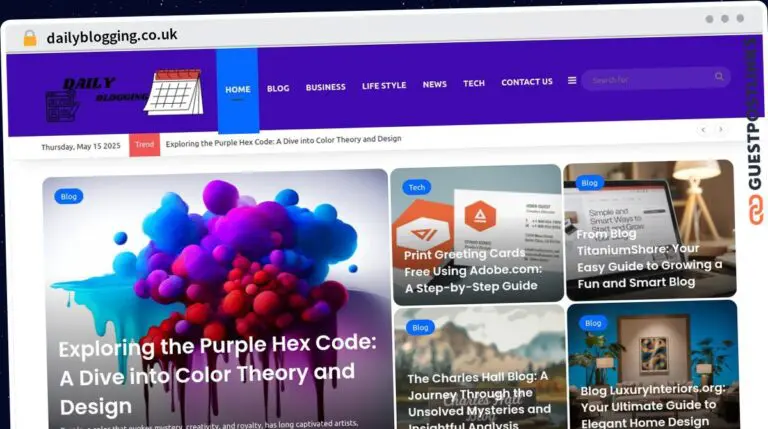This screenshot has height=429, width=768.
Task: Click the Tech badge on greeting cards post
Action: (417, 187)
